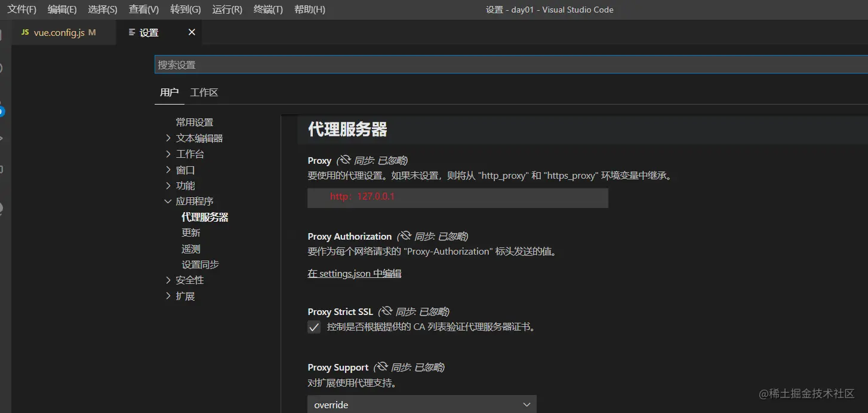Expand the 功能 category
Viewport: 868px width, 413px height.
coord(168,186)
